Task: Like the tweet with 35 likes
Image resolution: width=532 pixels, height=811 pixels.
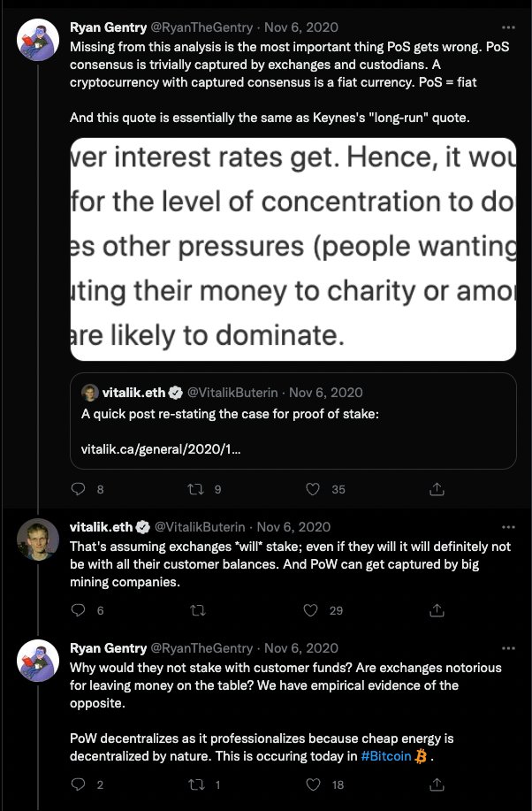Action: coord(313,489)
